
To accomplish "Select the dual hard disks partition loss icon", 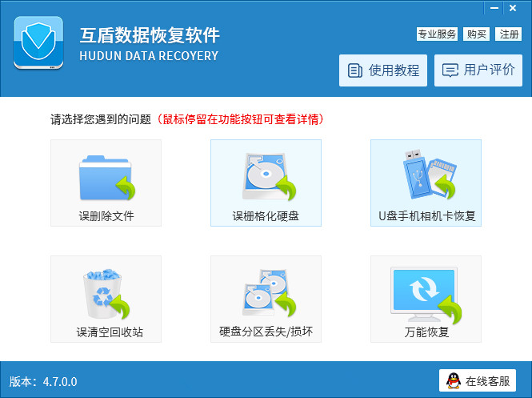I will [x=269, y=292].
